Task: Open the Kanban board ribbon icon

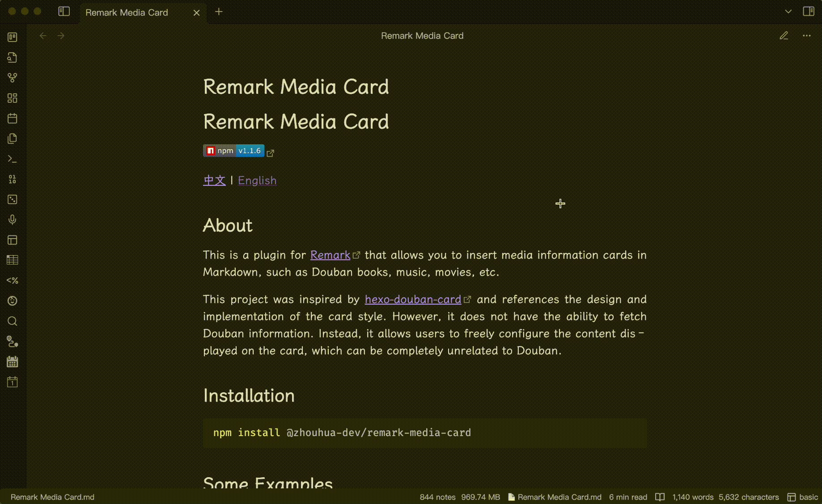Action: tap(13, 37)
